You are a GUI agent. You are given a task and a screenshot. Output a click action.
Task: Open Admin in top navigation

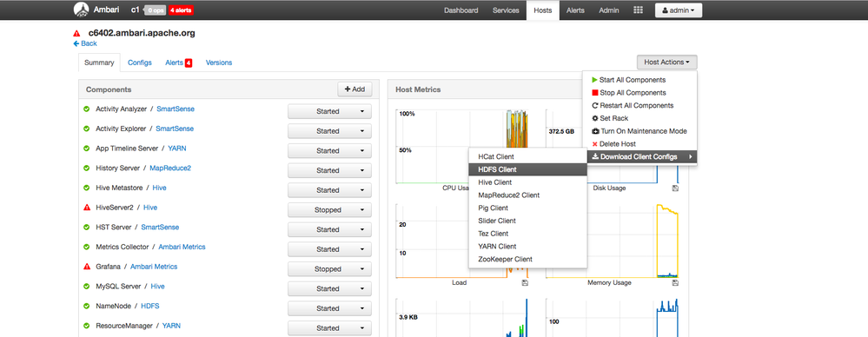609,10
